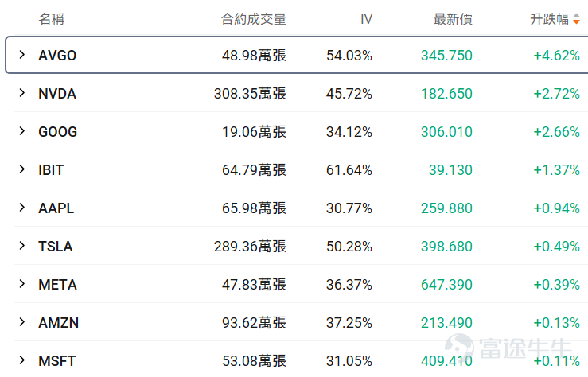The height and width of the screenshot is (377, 588).
Task: Click GOOG latest price 306.010
Action: tap(446, 132)
